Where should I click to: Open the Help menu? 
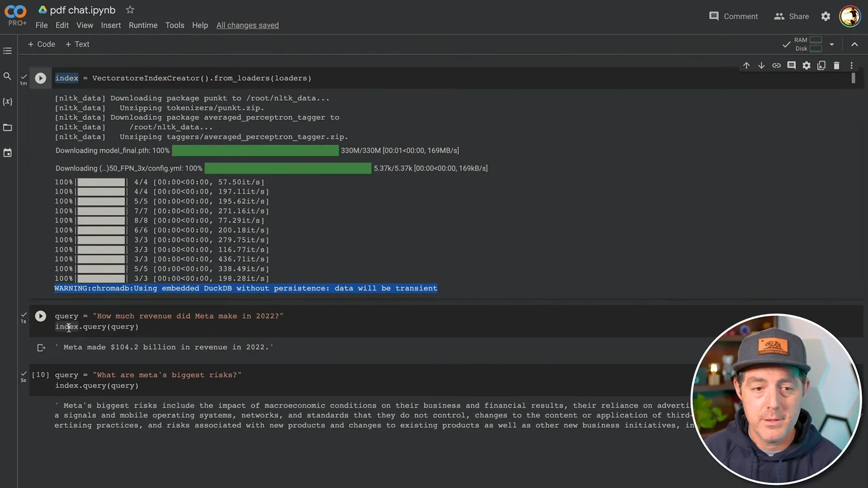pyautogui.click(x=200, y=25)
